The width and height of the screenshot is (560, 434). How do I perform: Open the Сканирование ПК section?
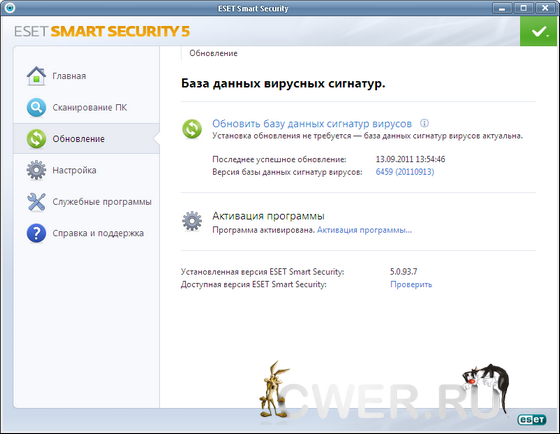pos(86,108)
